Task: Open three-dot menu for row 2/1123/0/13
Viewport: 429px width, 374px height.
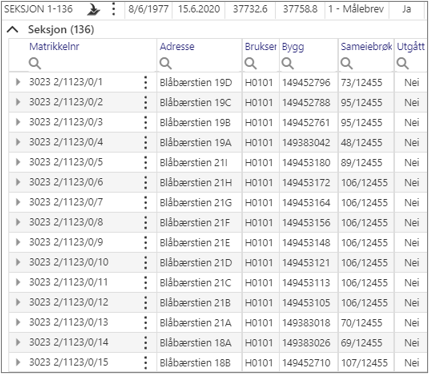Action: [145, 322]
